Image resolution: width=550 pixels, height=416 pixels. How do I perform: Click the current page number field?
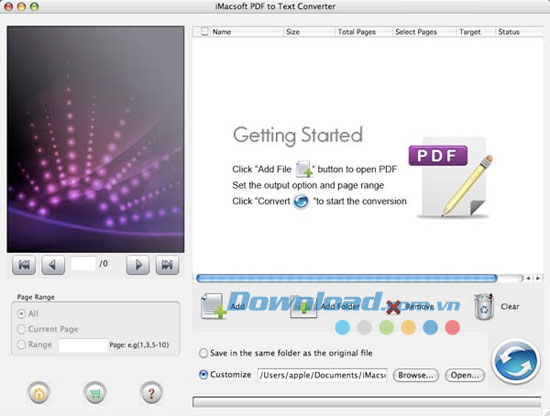83,264
